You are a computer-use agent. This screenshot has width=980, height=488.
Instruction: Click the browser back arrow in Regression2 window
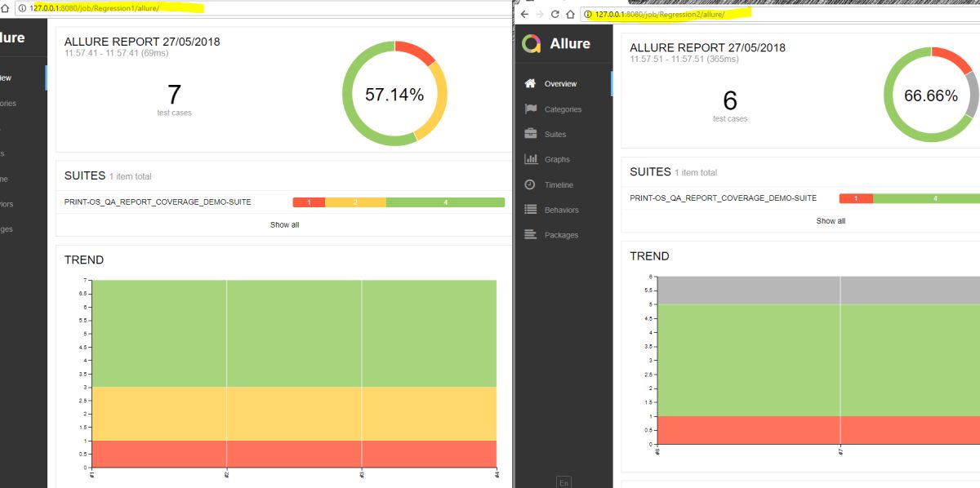click(524, 14)
